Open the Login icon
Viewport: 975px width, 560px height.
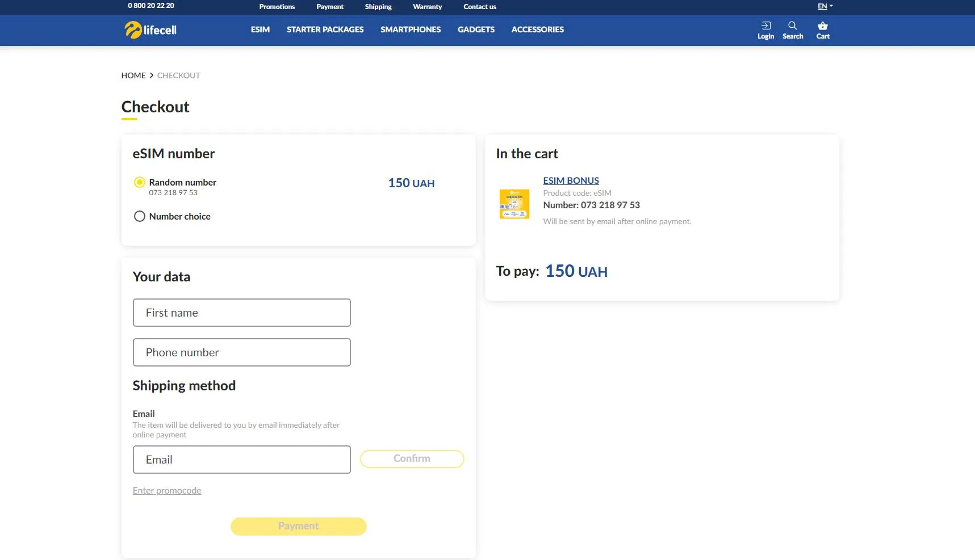(765, 26)
